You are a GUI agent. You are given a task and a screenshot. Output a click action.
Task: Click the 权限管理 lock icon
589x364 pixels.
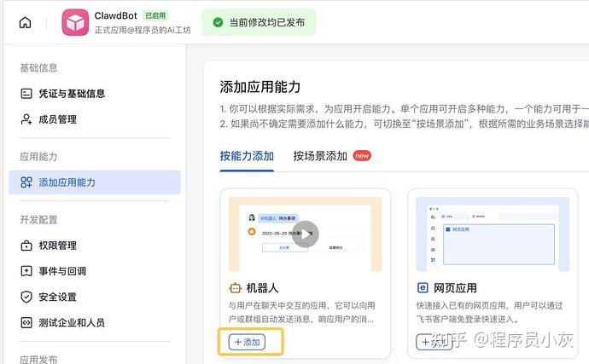[x=26, y=246]
